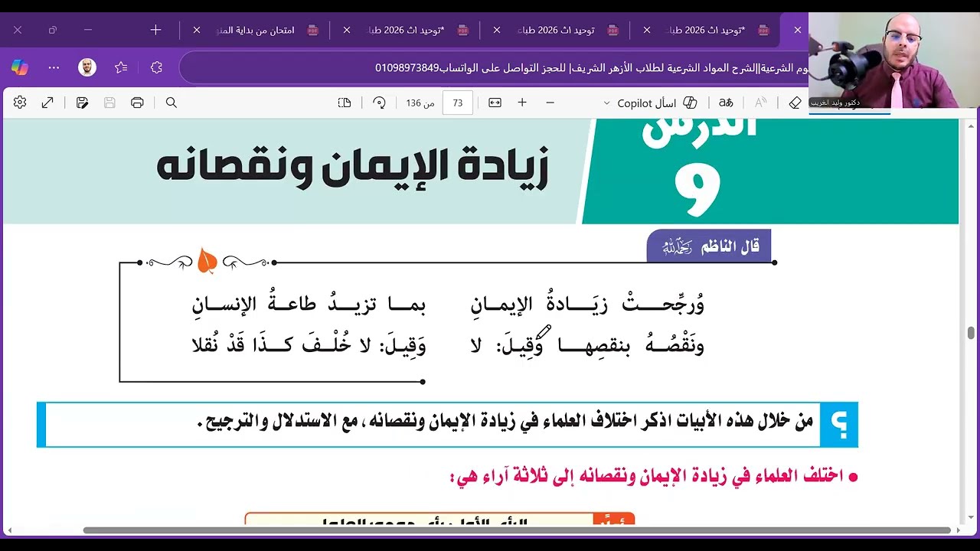This screenshot has height=551, width=980.
Task: Click pink line اختلف العلماء في زيادة الإيمان
Action: pyautogui.click(x=647, y=476)
